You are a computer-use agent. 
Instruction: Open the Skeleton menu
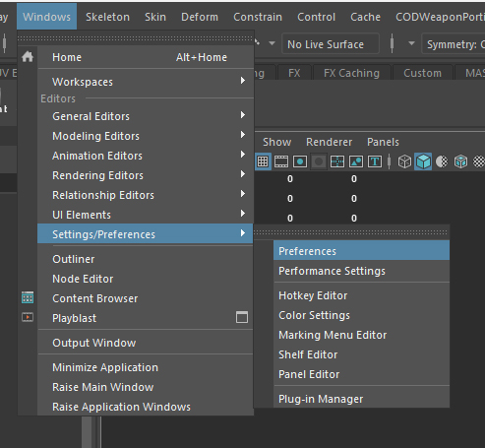point(107,17)
